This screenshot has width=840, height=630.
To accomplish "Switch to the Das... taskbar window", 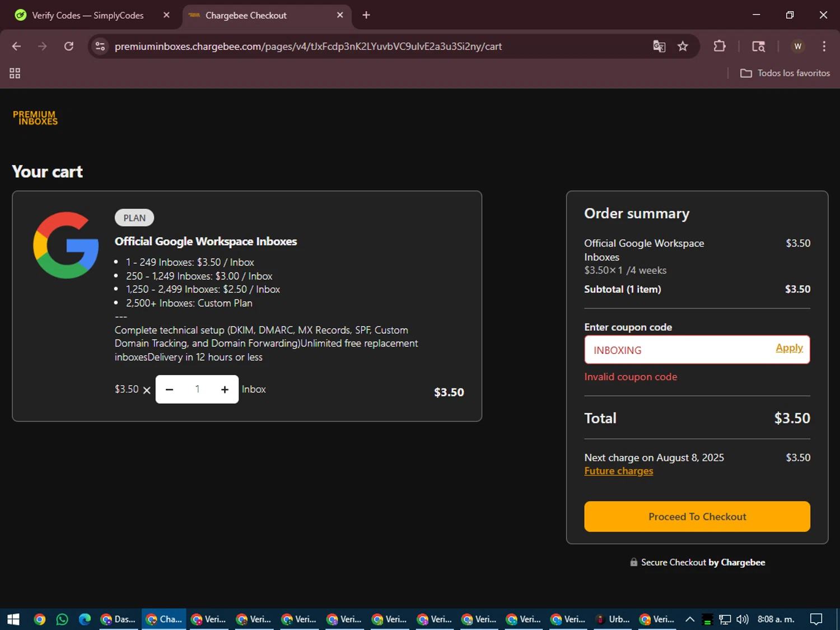I will pos(118,619).
